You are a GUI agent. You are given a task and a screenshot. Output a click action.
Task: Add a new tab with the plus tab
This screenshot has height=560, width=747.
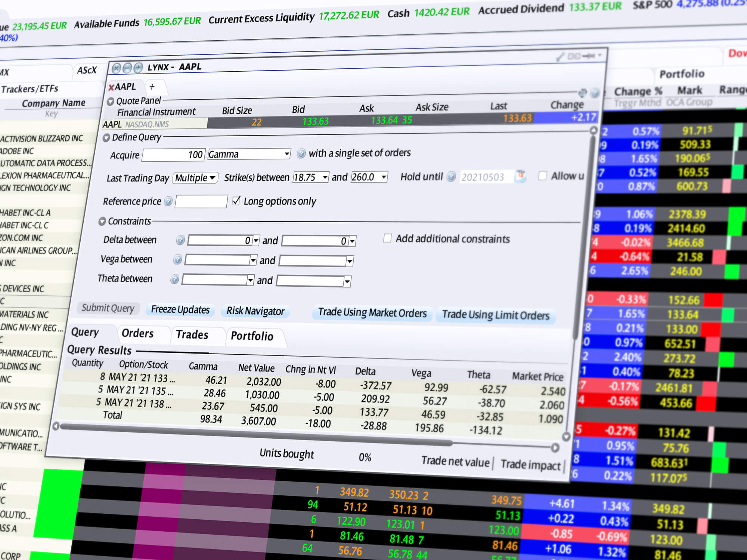pos(152,87)
